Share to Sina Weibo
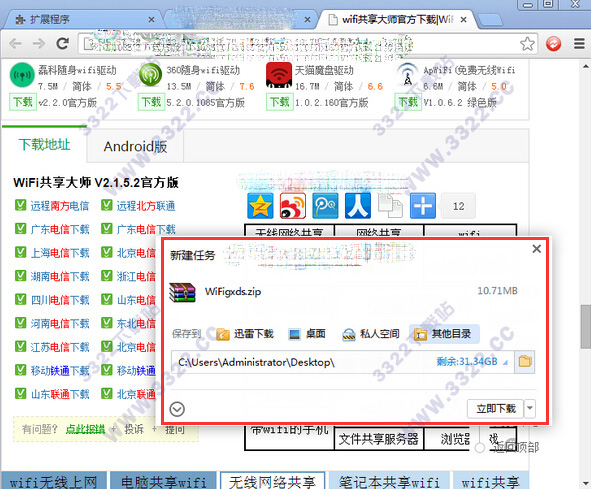The image size is (591, 489). (x=293, y=206)
